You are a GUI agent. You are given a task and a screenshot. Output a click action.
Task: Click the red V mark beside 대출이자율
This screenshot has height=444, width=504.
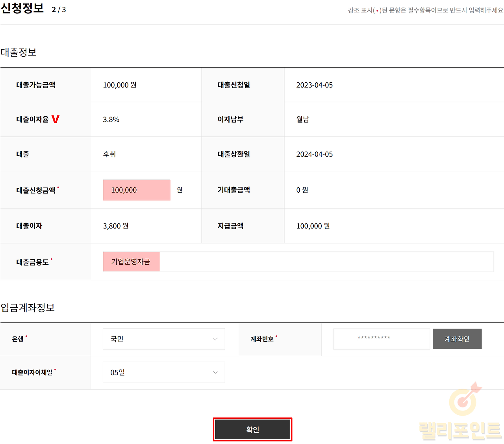pyautogui.click(x=55, y=119)
